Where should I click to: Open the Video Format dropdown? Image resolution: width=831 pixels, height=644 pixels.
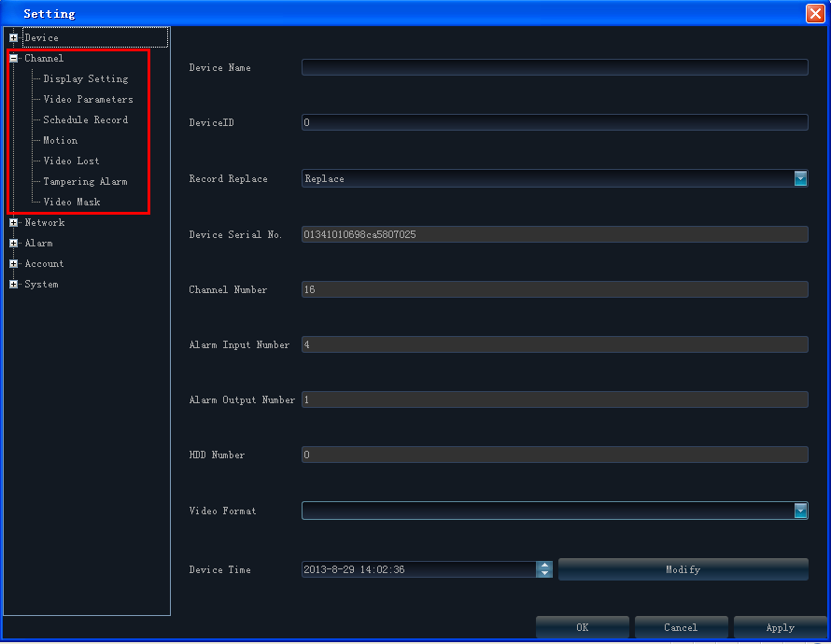pos(800,511)
